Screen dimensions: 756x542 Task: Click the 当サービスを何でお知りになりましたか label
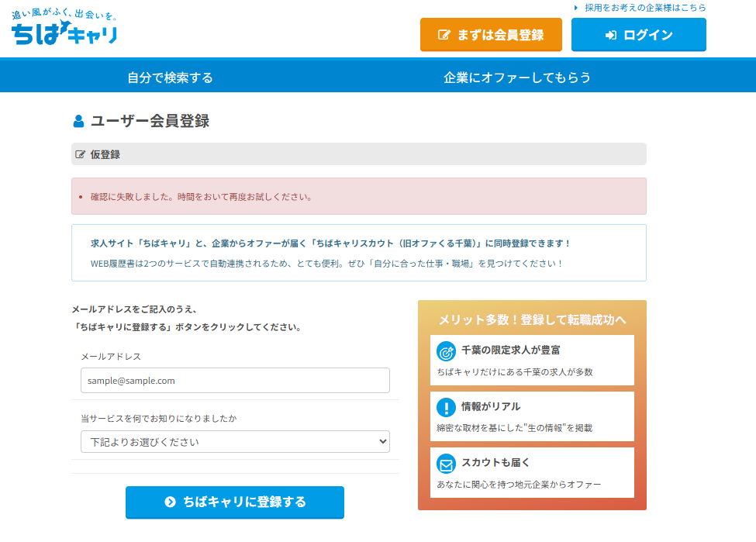pyautogui.click(x=159, y=419)
